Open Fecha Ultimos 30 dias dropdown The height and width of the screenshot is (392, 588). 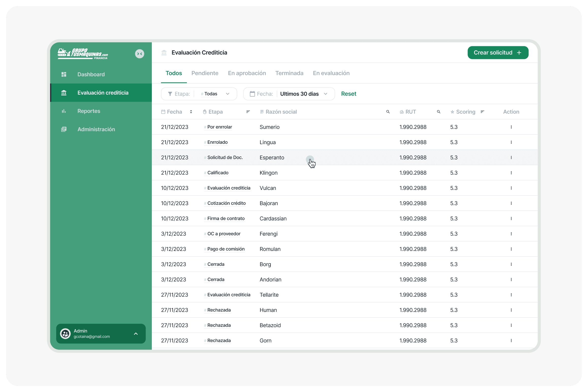click(x=303, y=94)
